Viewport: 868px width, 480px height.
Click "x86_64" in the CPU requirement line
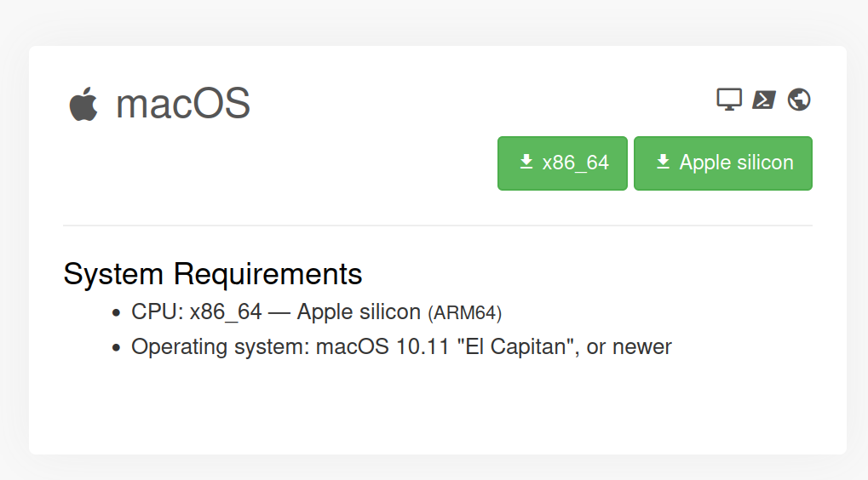226,312
